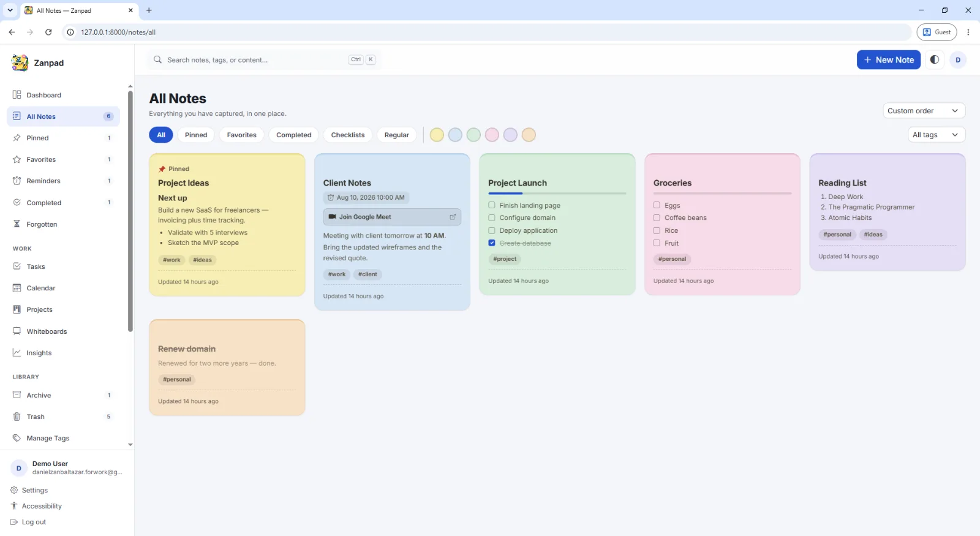Open Insights chart item

63,353
